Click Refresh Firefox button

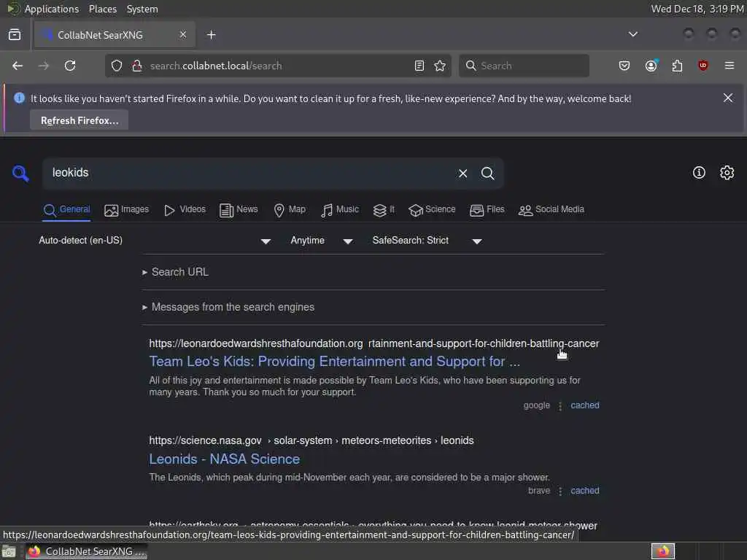coord(79,120)
